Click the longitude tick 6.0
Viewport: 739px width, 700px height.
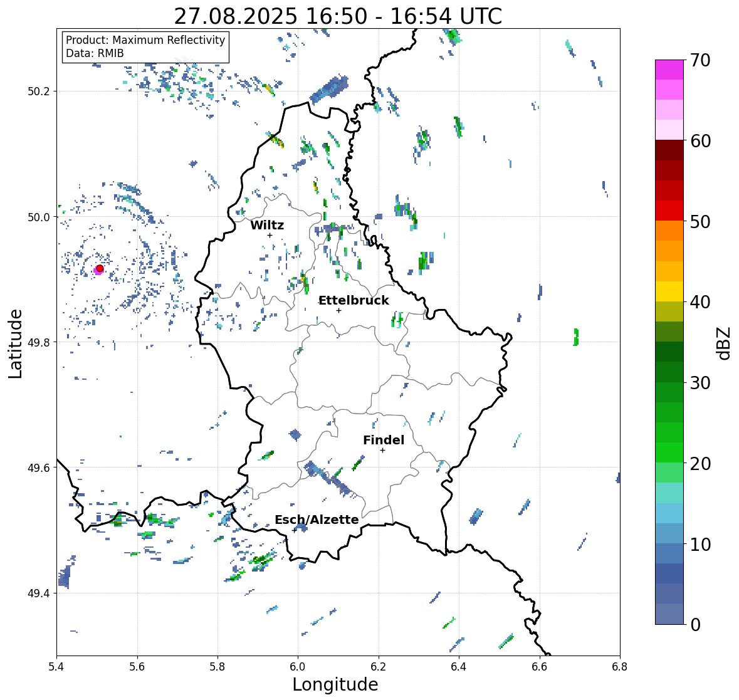click(x=298, y=666)
